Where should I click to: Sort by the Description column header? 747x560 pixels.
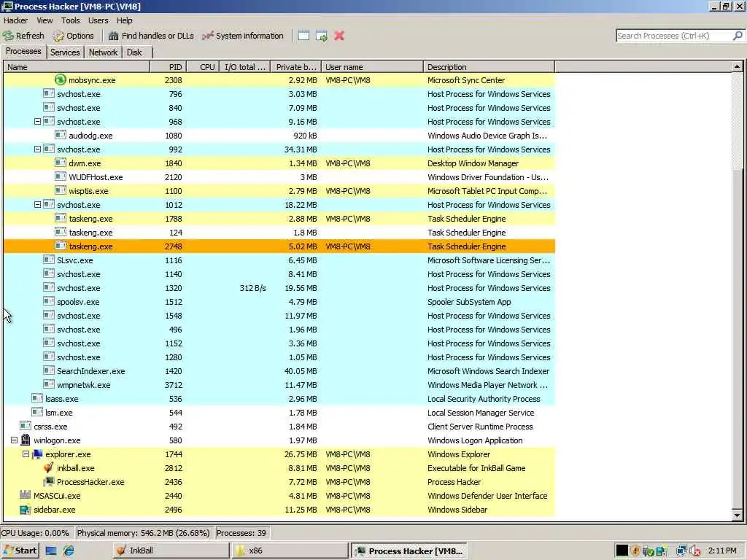(489, 66)
